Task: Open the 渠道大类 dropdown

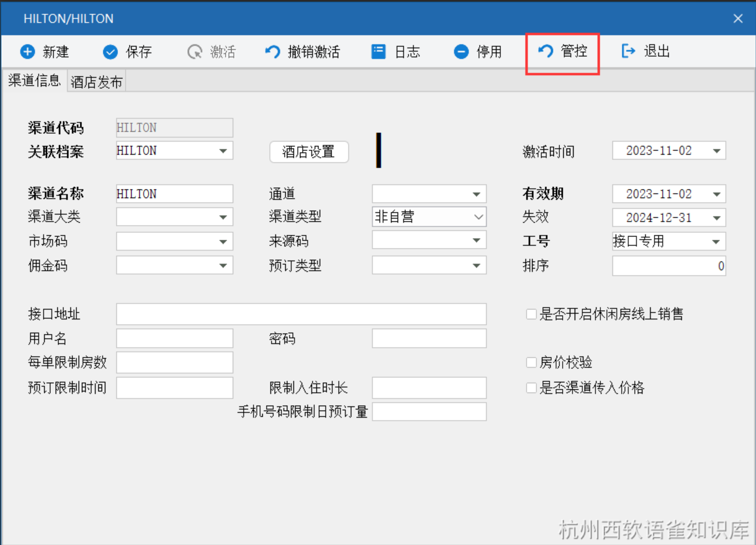Action: pos(223,217)
